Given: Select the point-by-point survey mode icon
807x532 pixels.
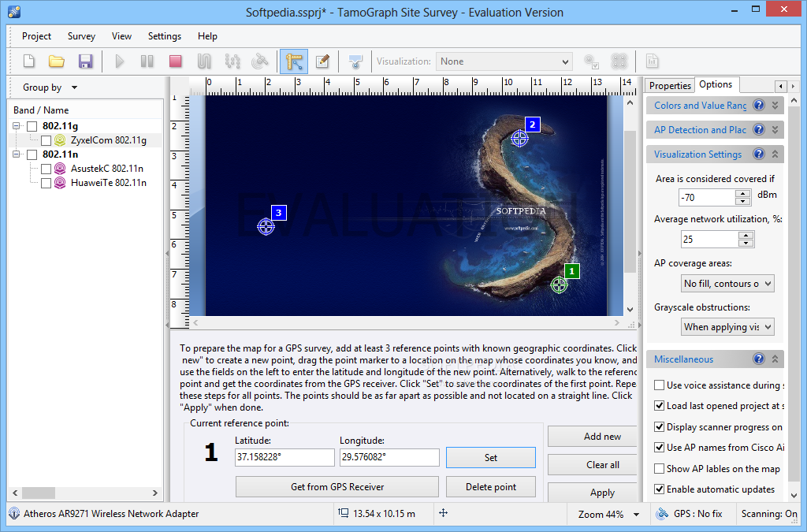Looking at the screenshot, I should 232,61.
